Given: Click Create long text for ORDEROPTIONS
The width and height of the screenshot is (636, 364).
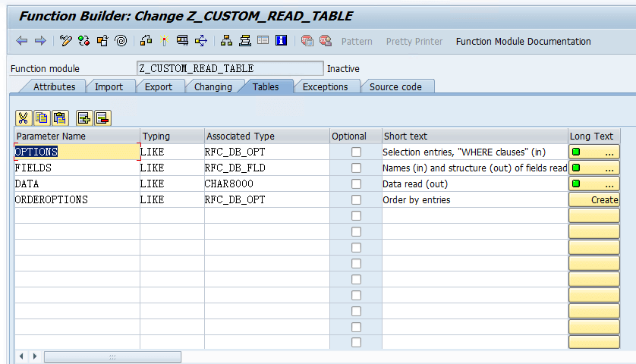Looking at the screenshot, I should 594,200.
